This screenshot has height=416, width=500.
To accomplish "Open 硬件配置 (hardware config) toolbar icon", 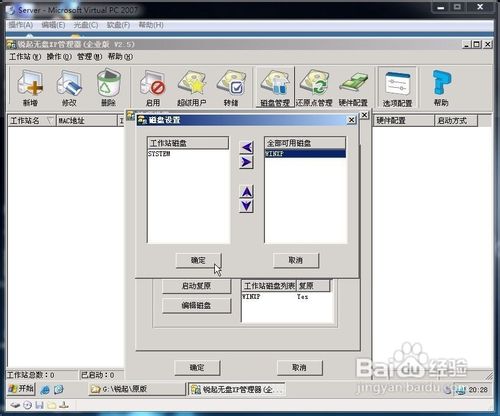I will (x=353, y=87).
